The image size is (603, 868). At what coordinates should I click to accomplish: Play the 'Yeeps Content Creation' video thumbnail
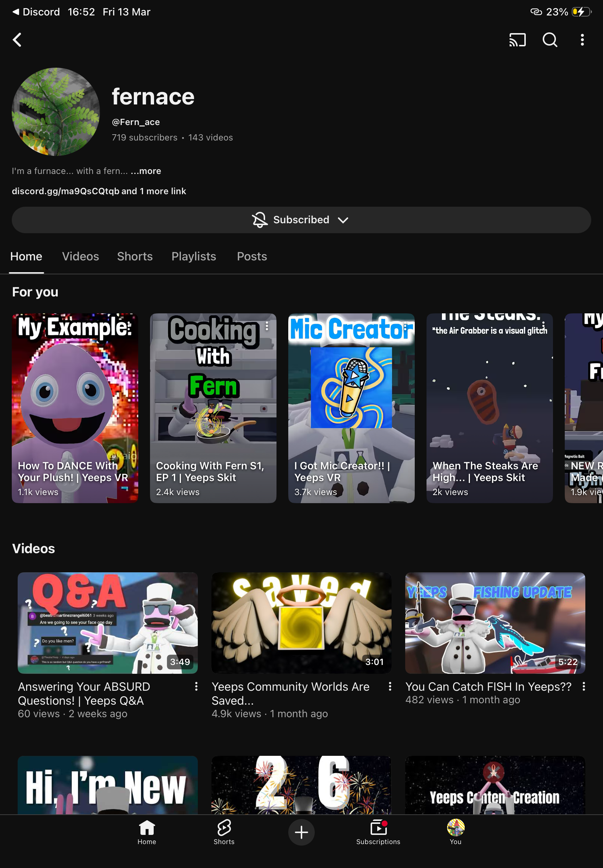click(495, 785)
